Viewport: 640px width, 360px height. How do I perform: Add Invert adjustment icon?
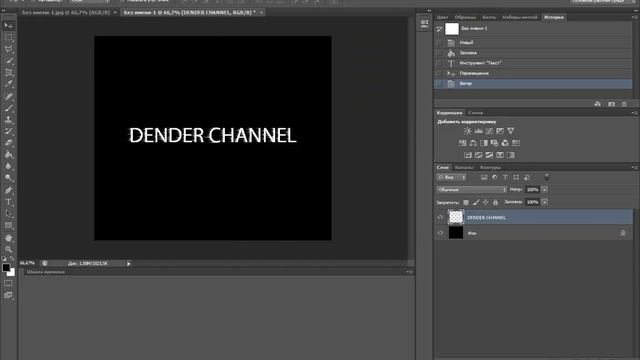[x=468, y=155]
